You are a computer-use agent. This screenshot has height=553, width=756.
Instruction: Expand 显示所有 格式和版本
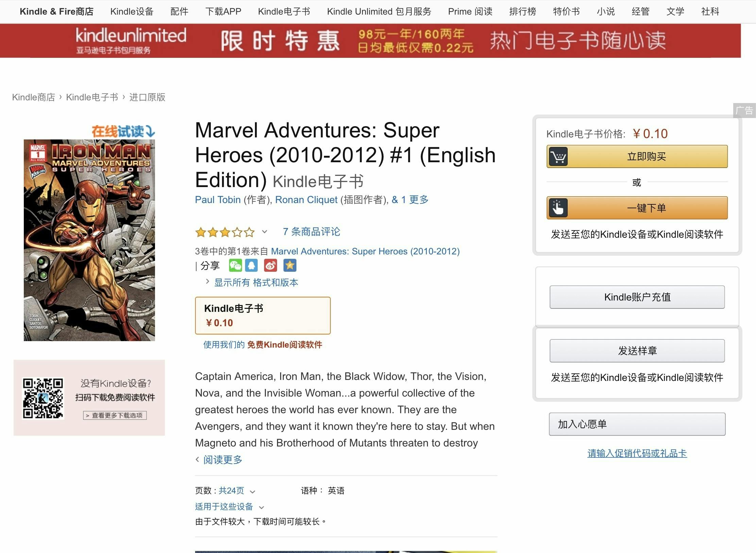point(256,282)
